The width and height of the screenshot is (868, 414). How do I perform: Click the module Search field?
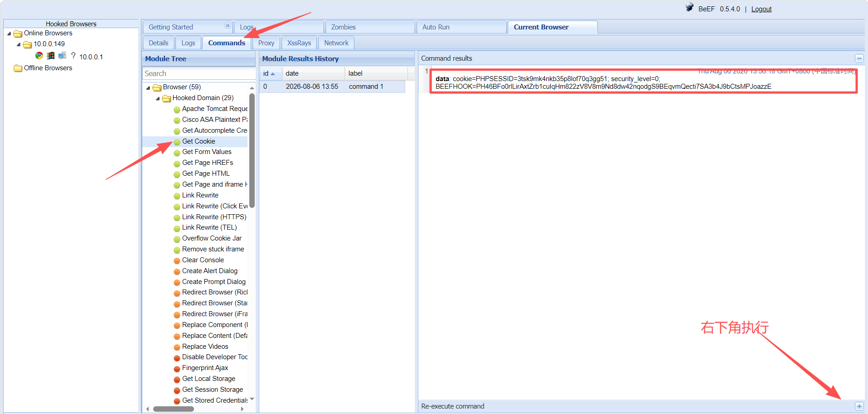pyautogui.click(x=199, y=73)
